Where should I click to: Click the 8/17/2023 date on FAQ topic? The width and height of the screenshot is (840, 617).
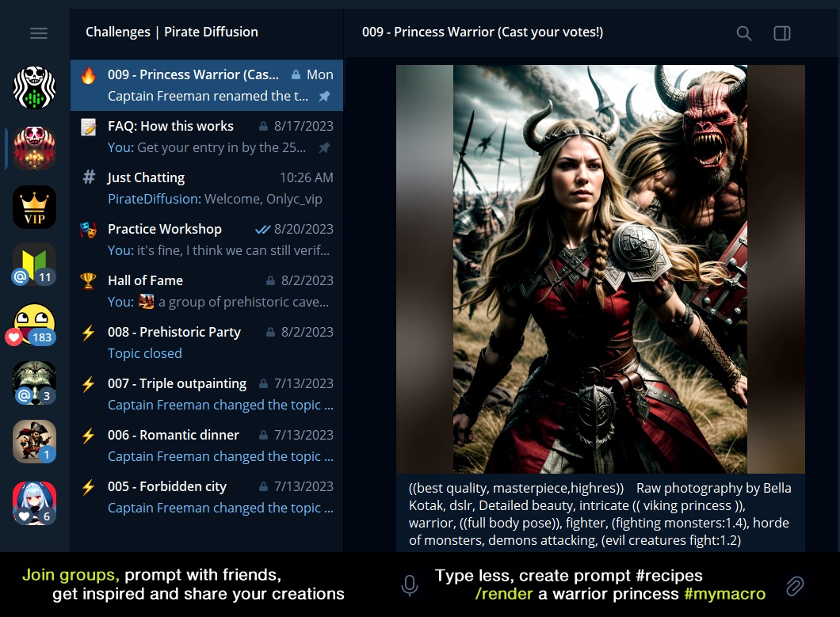[x=304, y=126]
